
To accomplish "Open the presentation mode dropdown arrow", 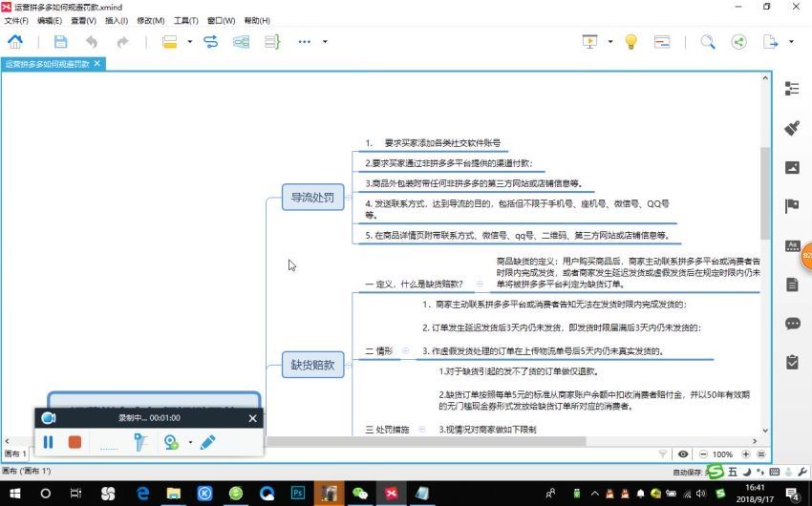I will (x=610, y=41).
